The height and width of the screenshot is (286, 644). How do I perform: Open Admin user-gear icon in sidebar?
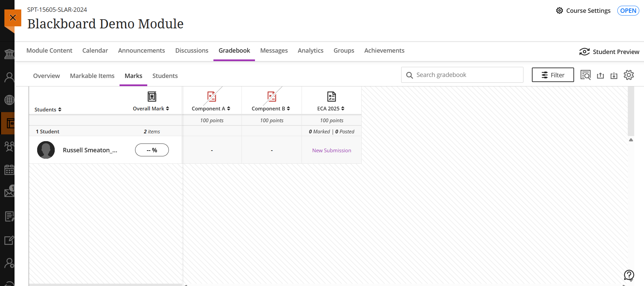point(9,263)
